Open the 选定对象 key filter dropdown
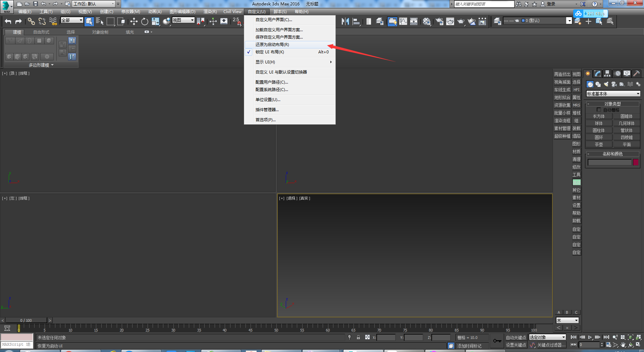 (547, 337)
